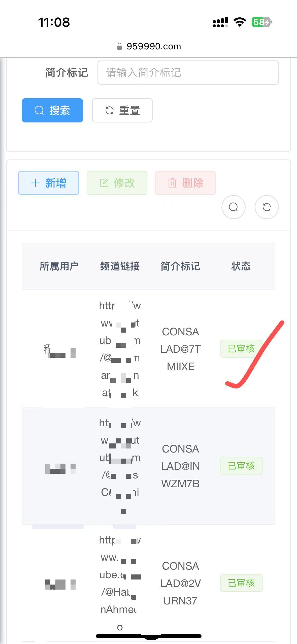297x644 pixels.
Task: Click the 新增 add button
Action: coord(49,183)
